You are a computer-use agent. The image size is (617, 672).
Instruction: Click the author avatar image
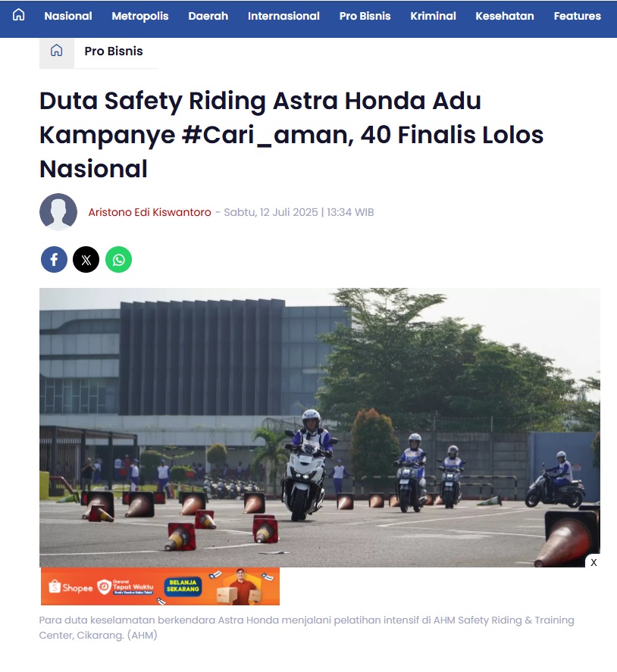tap(58, 212)
